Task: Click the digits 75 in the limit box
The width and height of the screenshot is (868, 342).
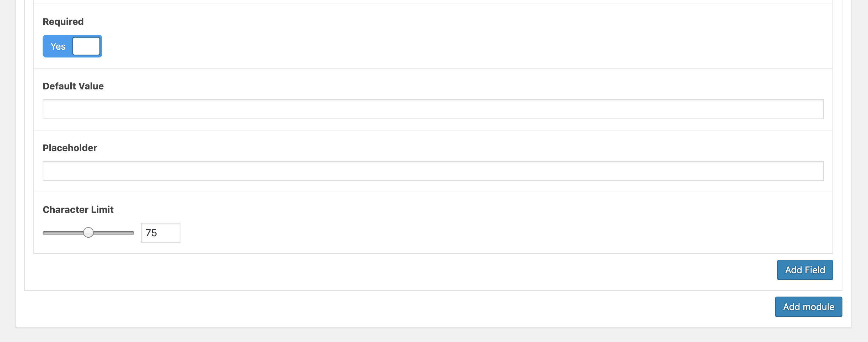Action: pos(151,233)
